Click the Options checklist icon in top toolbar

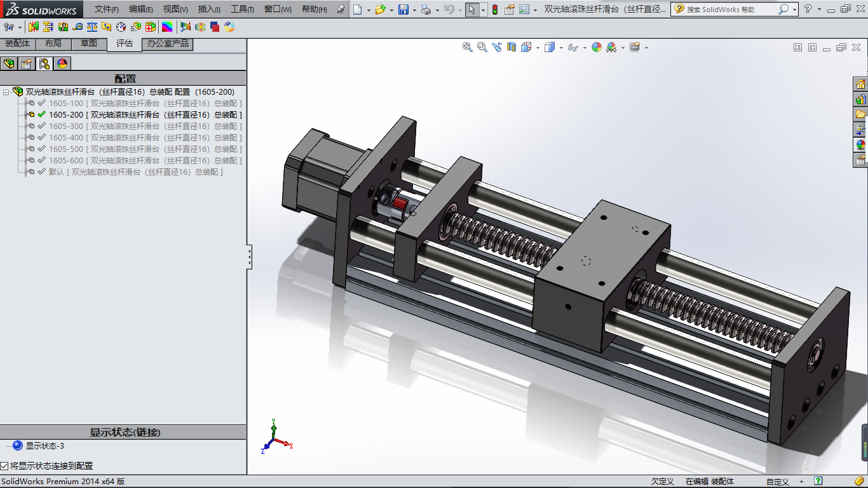point(524,10)
